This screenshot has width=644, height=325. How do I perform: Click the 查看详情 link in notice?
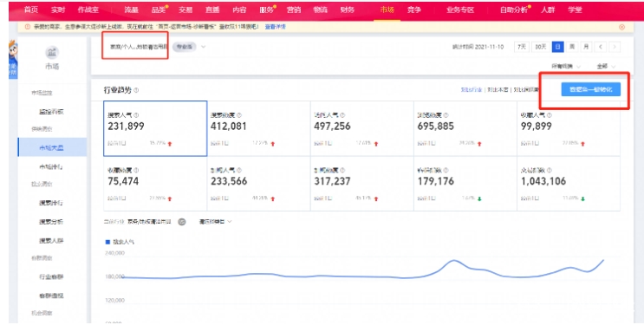[x=275, y=27]
